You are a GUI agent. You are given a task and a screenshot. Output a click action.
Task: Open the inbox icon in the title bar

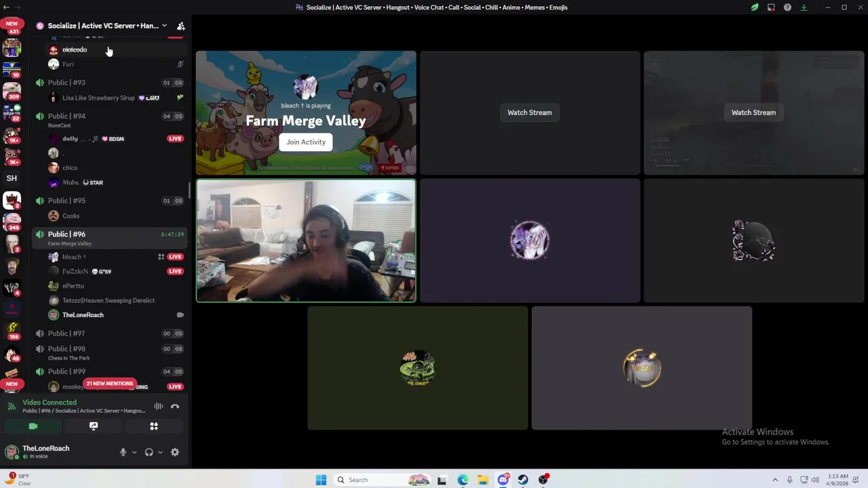click(771, 7)
